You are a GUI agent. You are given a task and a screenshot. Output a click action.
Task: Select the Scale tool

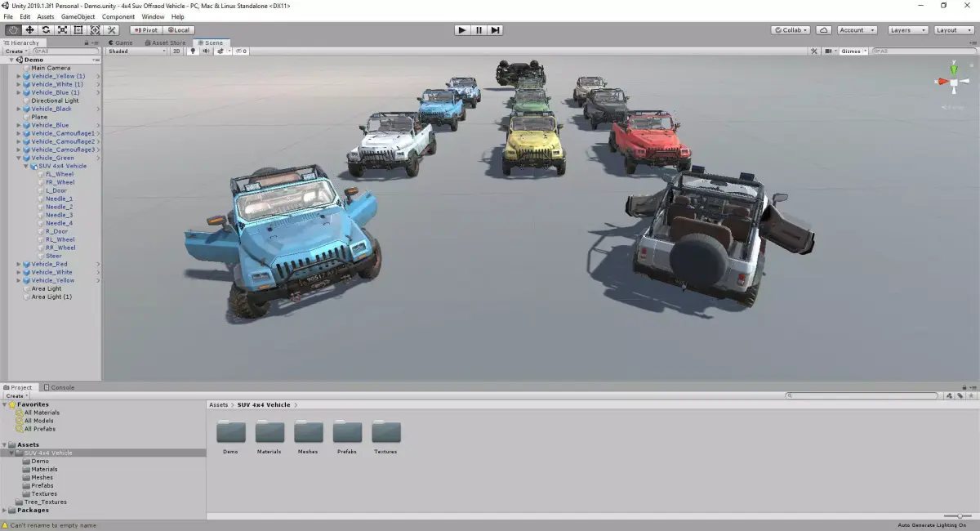pos(62,30)
